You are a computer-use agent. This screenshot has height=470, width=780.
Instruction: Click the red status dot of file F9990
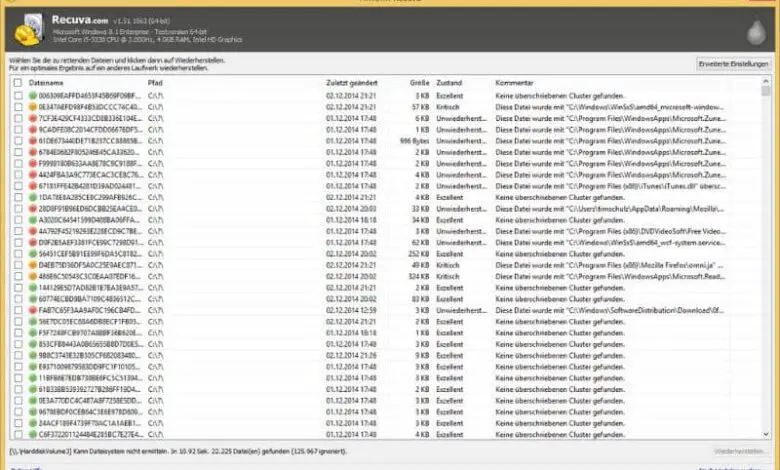point(33,164)
